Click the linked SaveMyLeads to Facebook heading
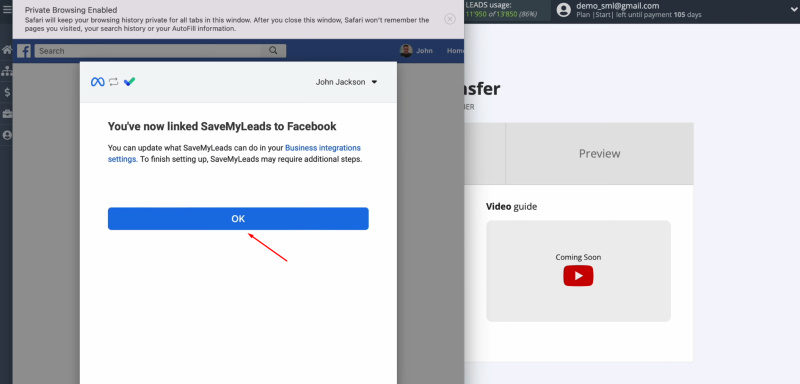The width and height of the screenshot is (800, 384). click(x=222, y=126)
